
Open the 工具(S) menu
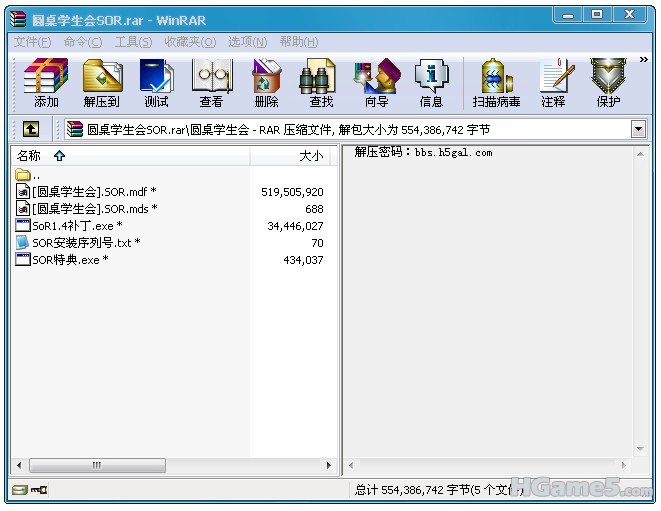click(x=133, y=42)
